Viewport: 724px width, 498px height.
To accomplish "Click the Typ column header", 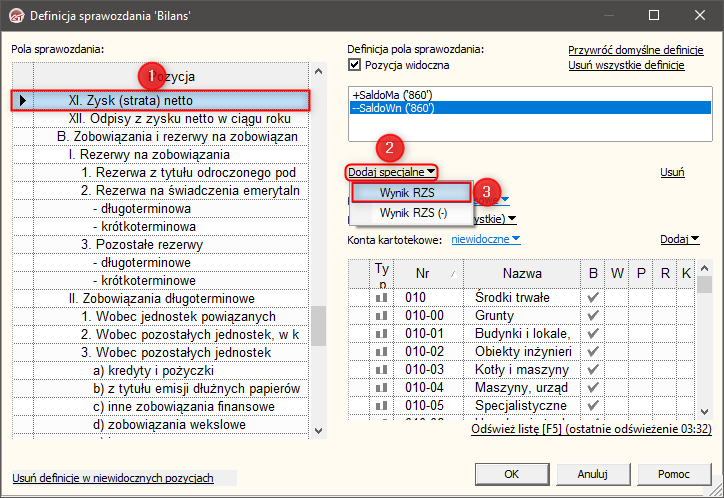I will (382, 274).
